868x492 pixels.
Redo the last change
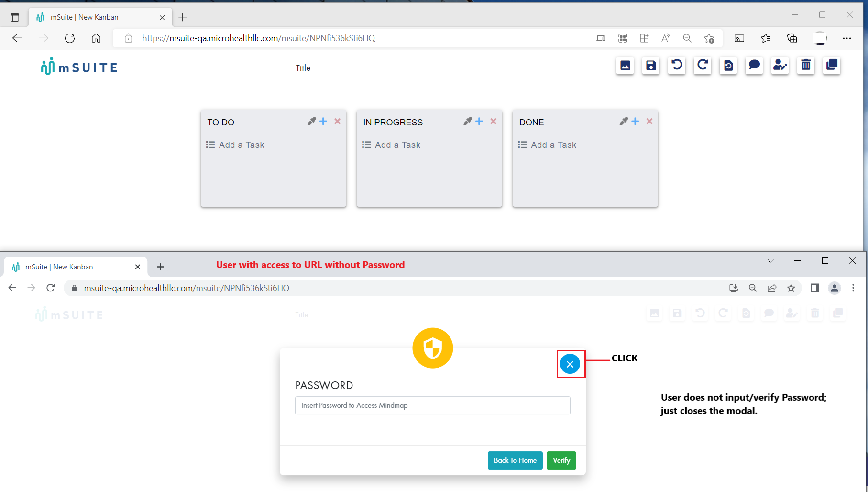pos(703,66)
